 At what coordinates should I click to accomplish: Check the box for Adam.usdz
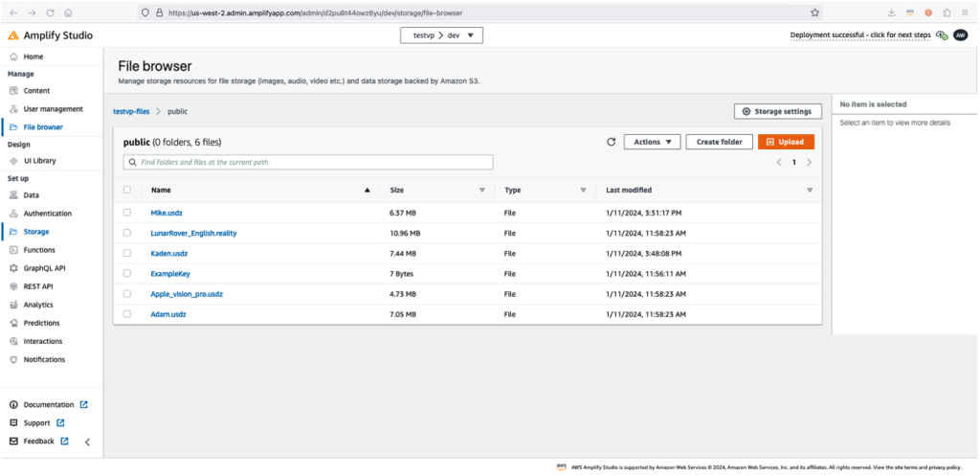tap(127, 314)
